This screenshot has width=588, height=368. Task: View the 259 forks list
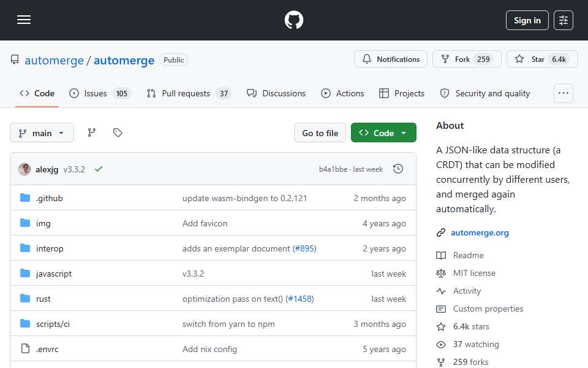point(470,362)
